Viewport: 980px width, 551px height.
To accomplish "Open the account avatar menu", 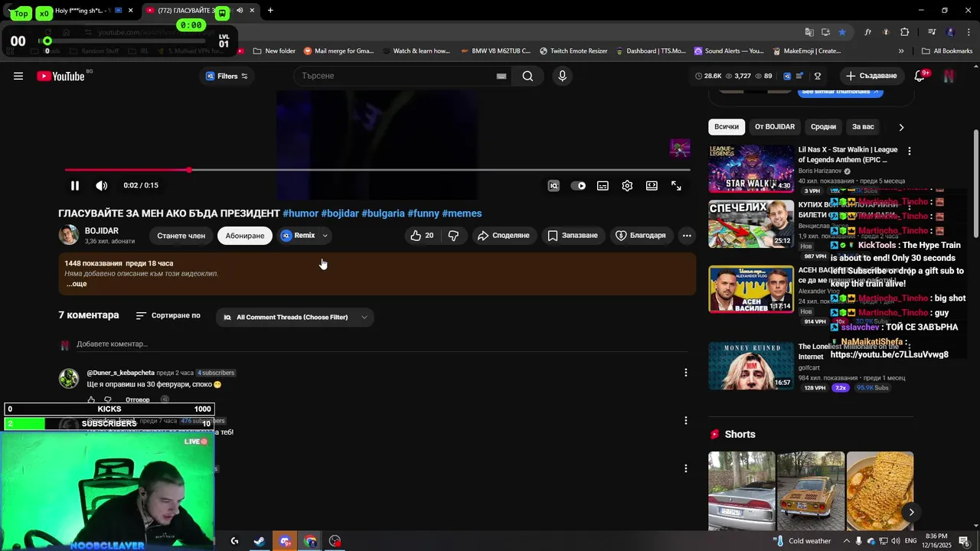I will [949, 76].
